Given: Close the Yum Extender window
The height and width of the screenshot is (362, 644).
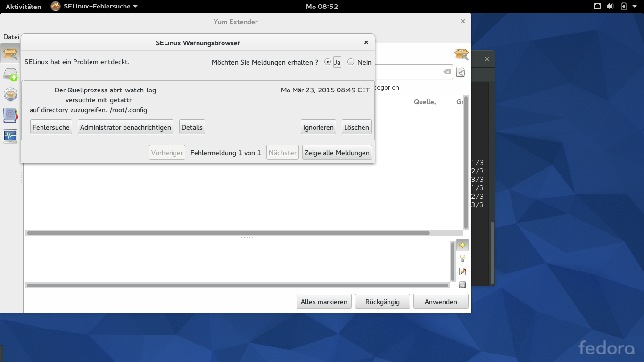Looking at the screenshot, I should [463, 21].
